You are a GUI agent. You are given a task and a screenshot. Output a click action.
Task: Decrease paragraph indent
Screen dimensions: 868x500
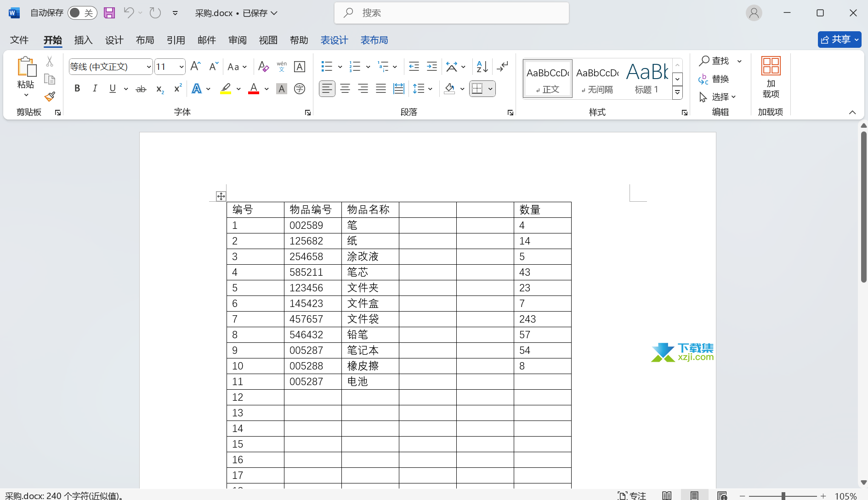414,67
